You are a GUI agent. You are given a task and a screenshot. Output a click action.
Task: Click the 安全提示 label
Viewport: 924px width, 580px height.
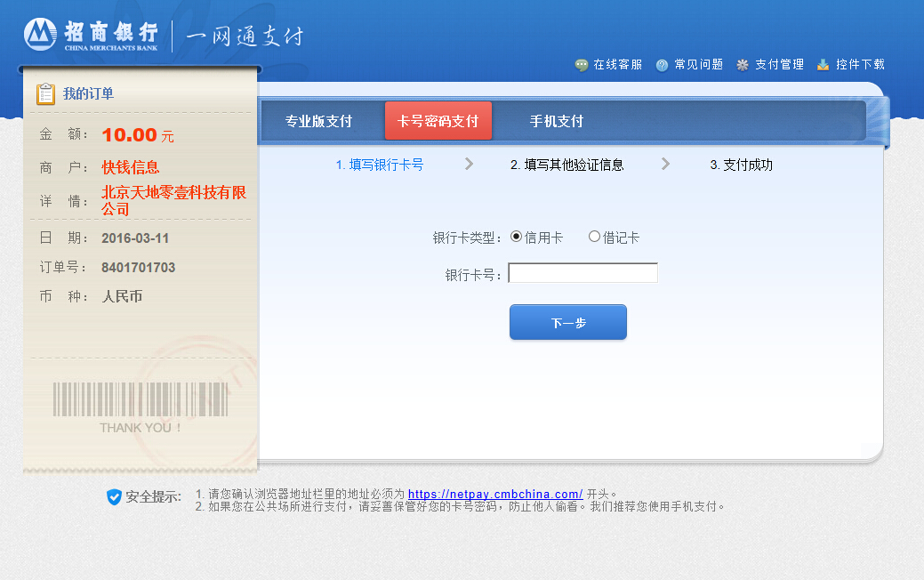153,497
